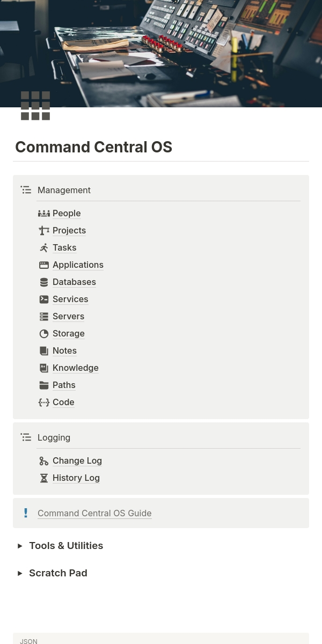Viewport: 322px width, 644px height.
Task: Click the Applications window icon
Action: 44,265
